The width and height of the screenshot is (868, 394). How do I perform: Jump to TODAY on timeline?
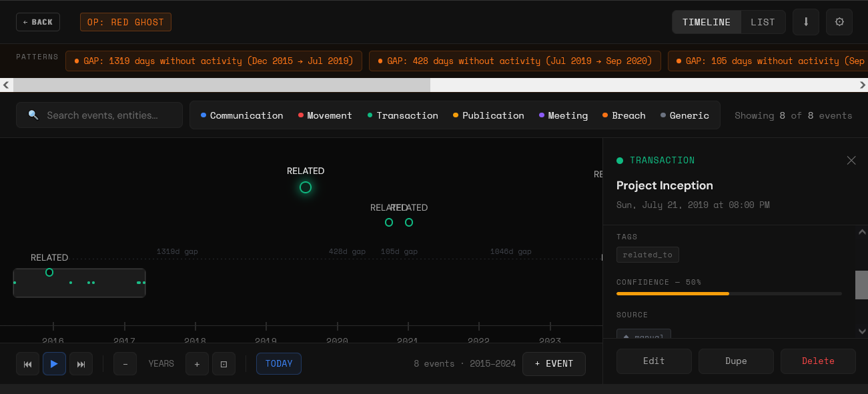pos(279,364)
